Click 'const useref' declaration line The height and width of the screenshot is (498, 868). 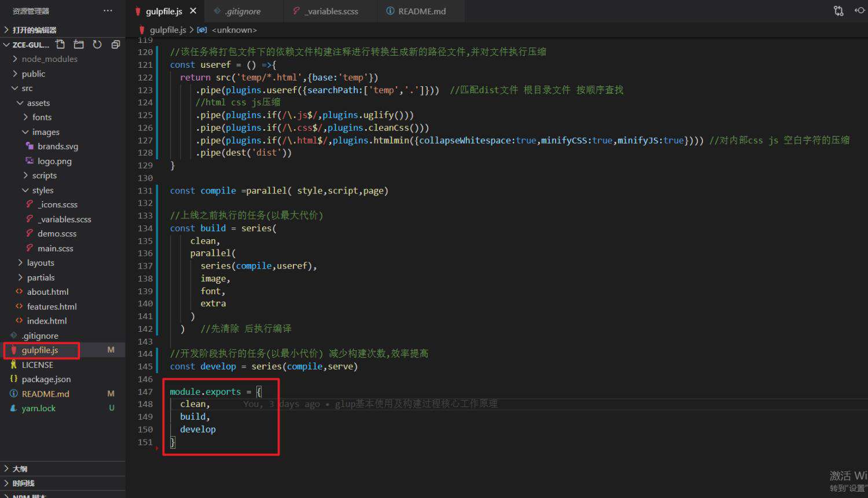pyautogui.click(x=223, y=65)
